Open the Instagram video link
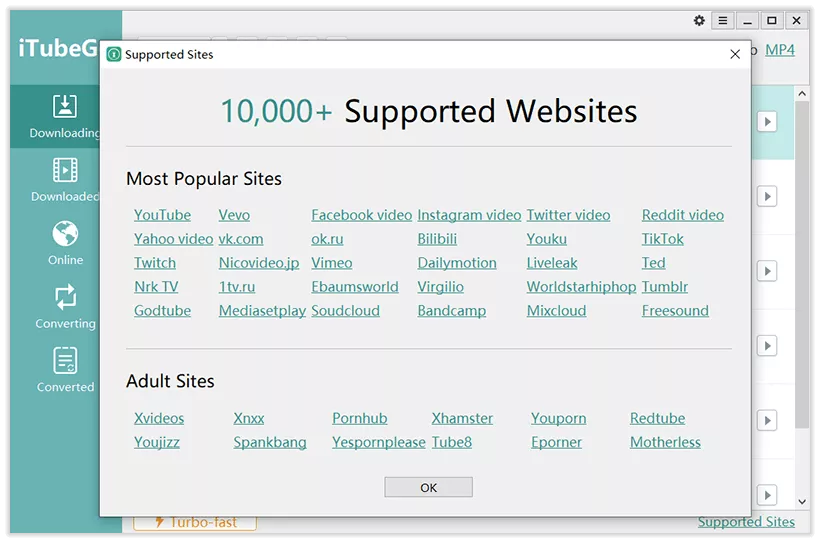 pos(469,215)
